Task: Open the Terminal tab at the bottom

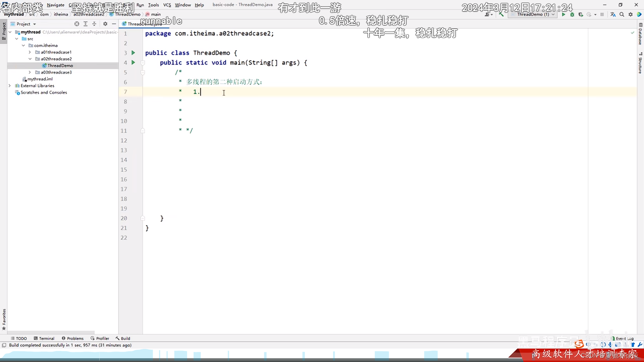Action: pos(44,338)
